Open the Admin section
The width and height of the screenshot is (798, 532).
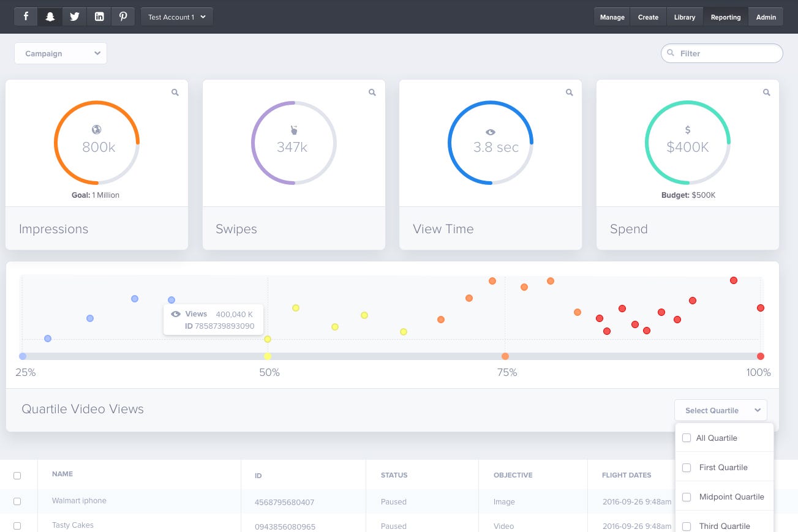[766, 17]
